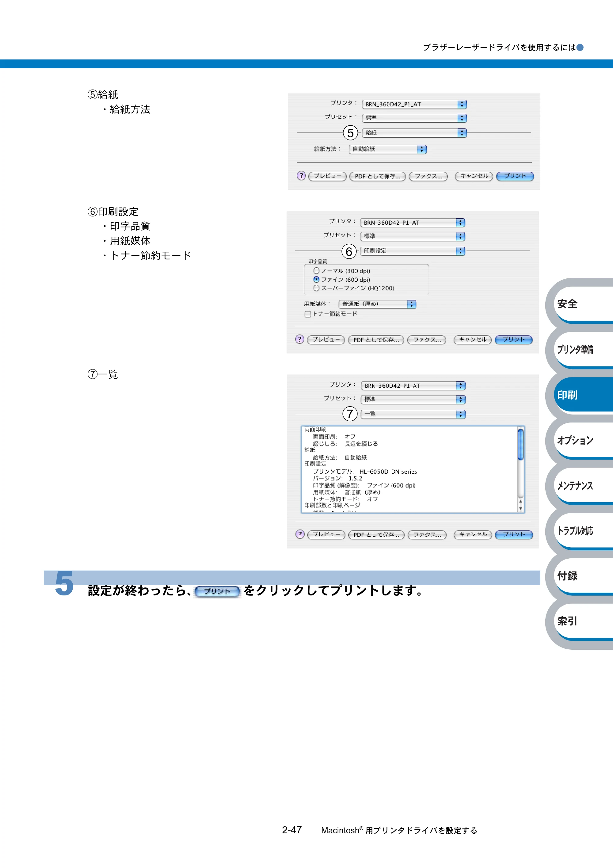Click プリント button in the 一覧 dialog
Image resolution: width=613 pixels, height=868 pixels.
point(514,534)
